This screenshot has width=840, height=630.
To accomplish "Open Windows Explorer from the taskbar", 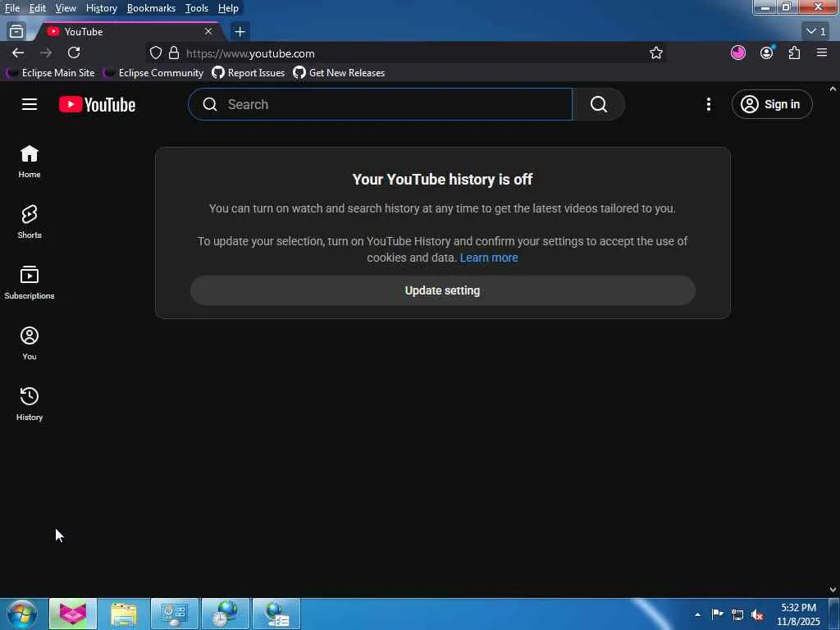I will click(x=124, y=614).
